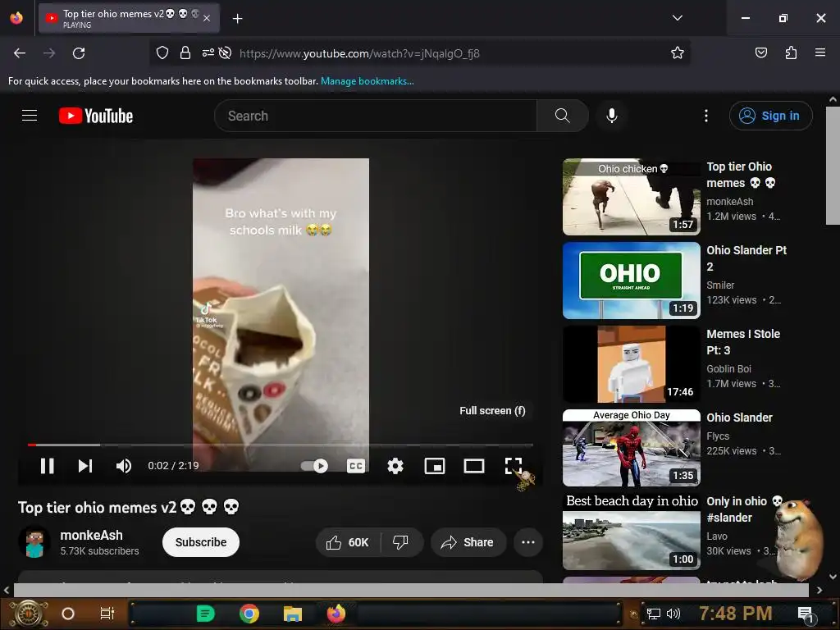Enable miniplayer mode

coord(435,466)
